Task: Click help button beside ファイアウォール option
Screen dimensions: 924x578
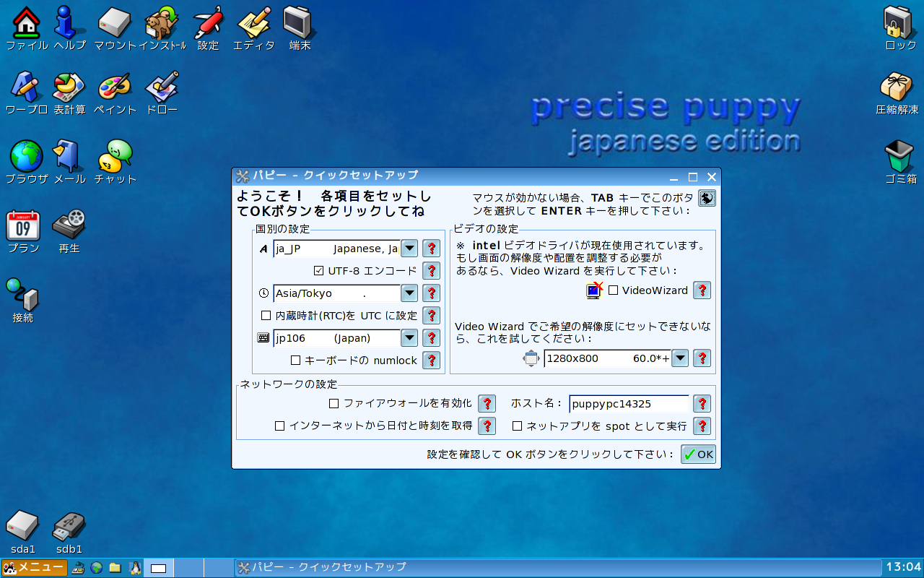Action: point(487,403)
